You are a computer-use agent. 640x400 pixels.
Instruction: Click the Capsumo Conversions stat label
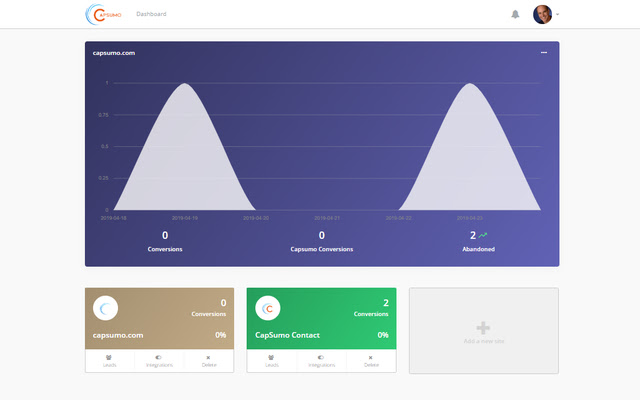click(x=322, y=249)
